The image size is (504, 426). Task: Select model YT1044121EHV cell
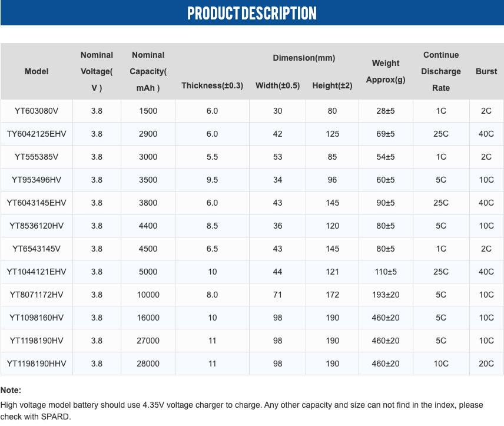point(37,272)
